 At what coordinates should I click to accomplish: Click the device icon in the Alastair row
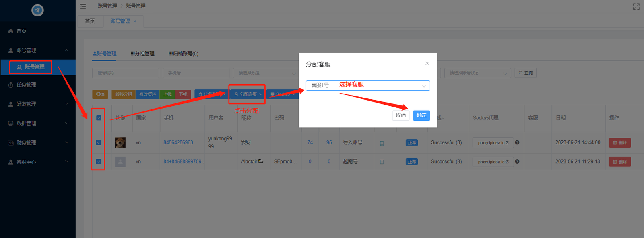click(382, 162)
